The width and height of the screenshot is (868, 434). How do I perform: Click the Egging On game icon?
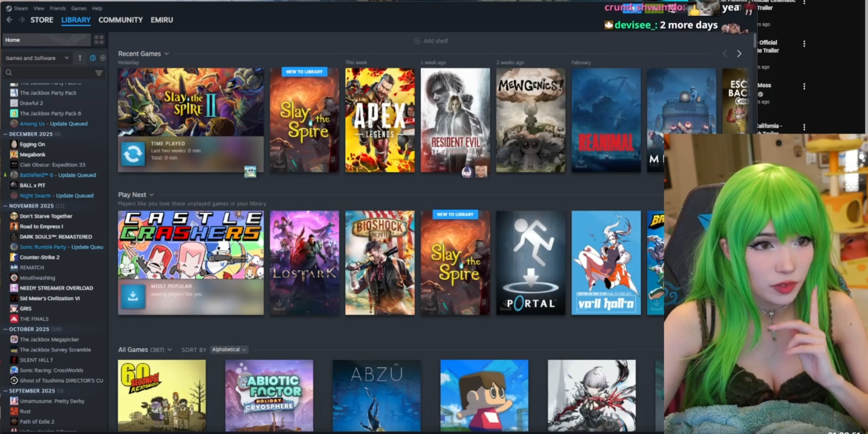tap(14, 144)
